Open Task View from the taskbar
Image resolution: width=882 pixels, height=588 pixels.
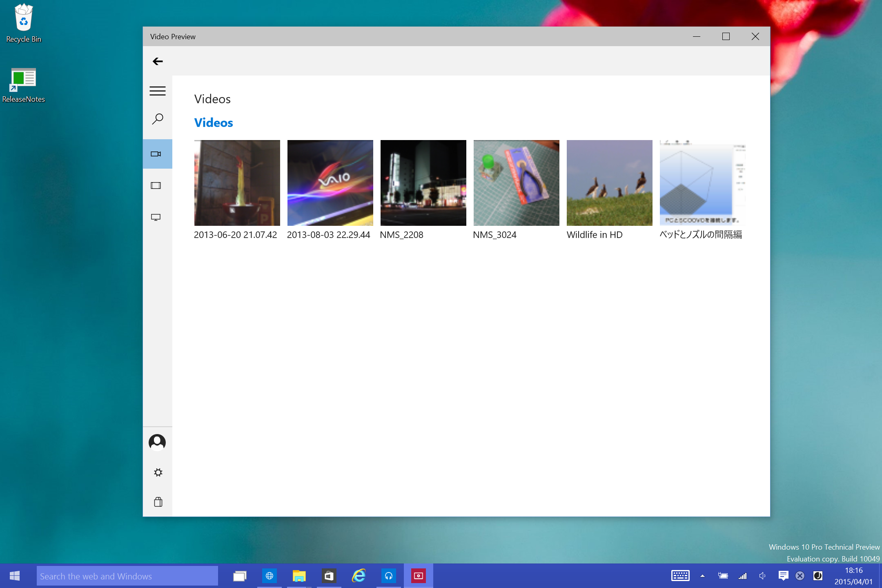240,576
